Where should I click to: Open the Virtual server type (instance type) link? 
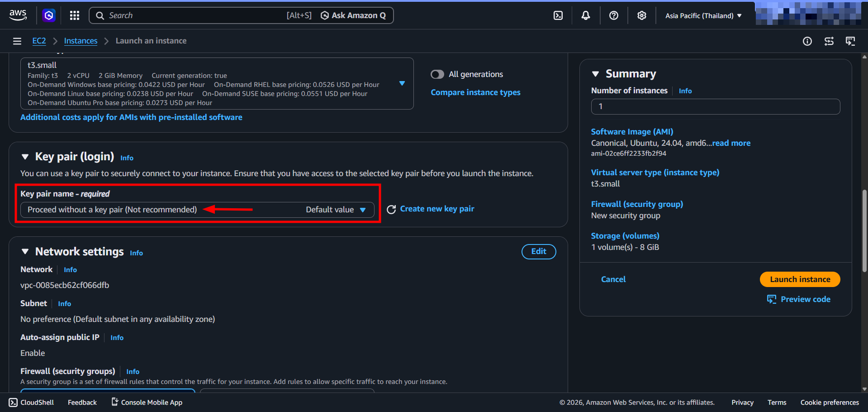point(655,172)
